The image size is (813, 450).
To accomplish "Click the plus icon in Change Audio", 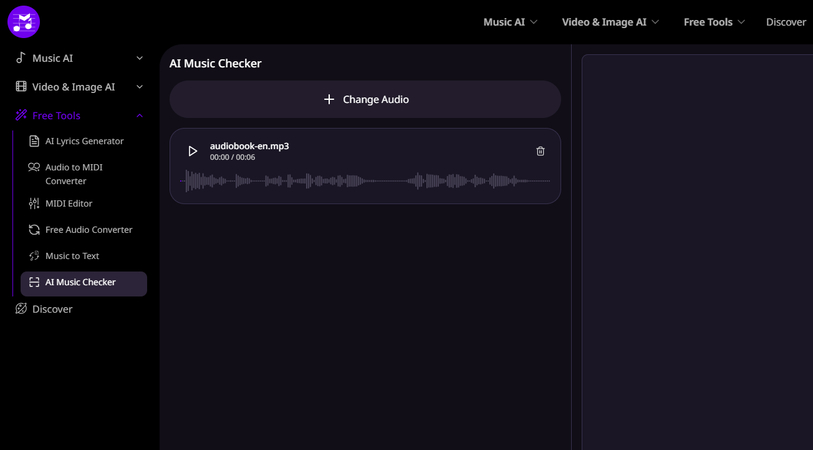I will point(329,99).
